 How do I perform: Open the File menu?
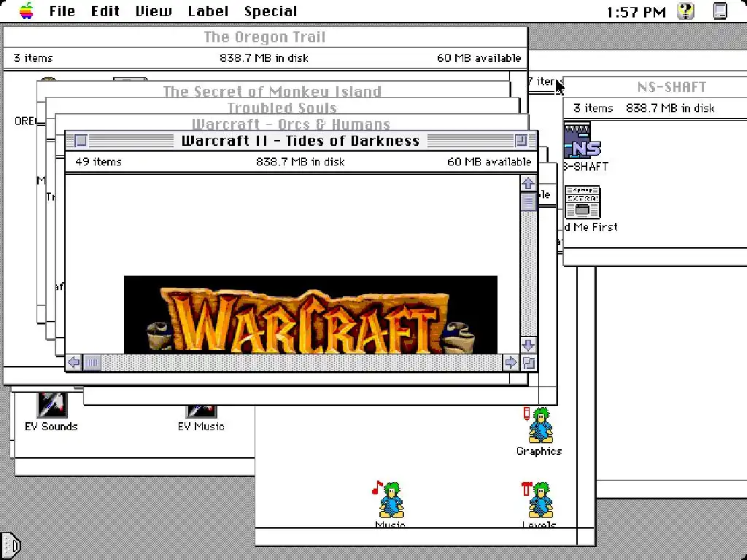tap(62, 11)
